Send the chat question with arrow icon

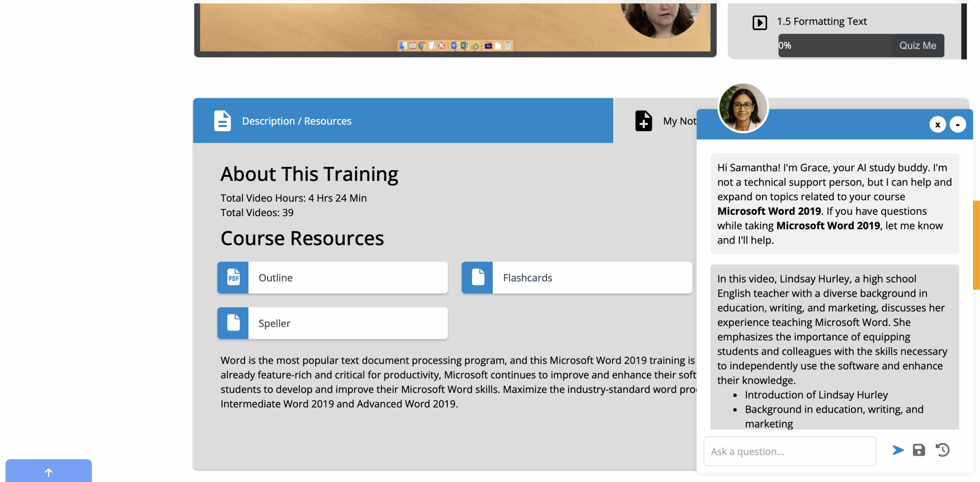[x=898, y=450]
